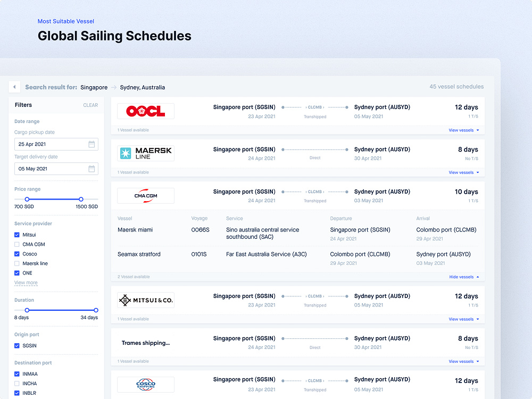Click the CMA CGM logo
Image resolution: width=532 pixels, height=399 pixels.
[x=146, y=196]
